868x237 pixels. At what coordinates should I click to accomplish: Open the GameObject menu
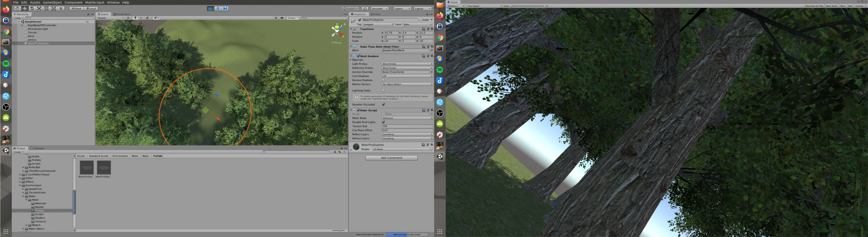[52, 2]
